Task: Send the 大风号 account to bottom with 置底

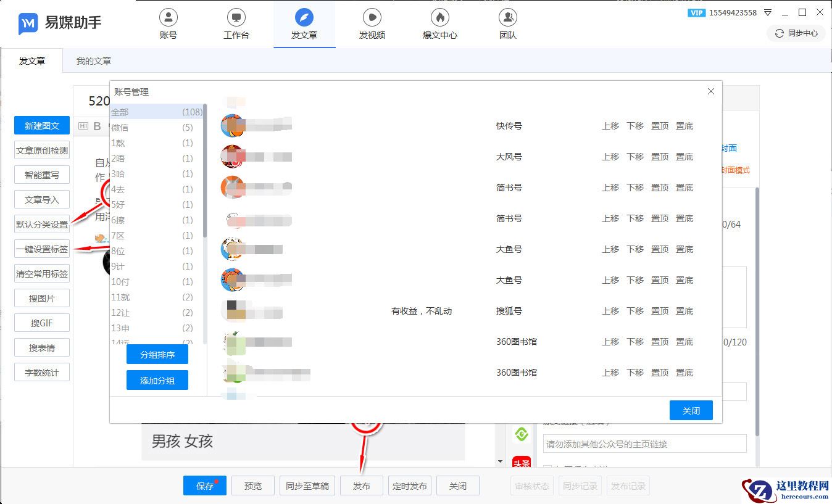Action: (x=684, y=157)
